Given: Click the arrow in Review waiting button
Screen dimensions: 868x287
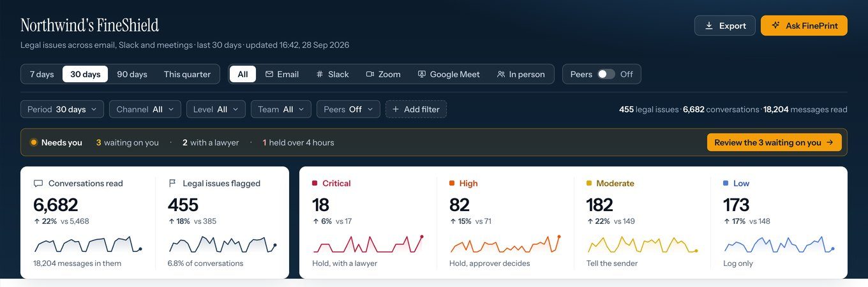Looking at the screenshot, I should (830, 142).
